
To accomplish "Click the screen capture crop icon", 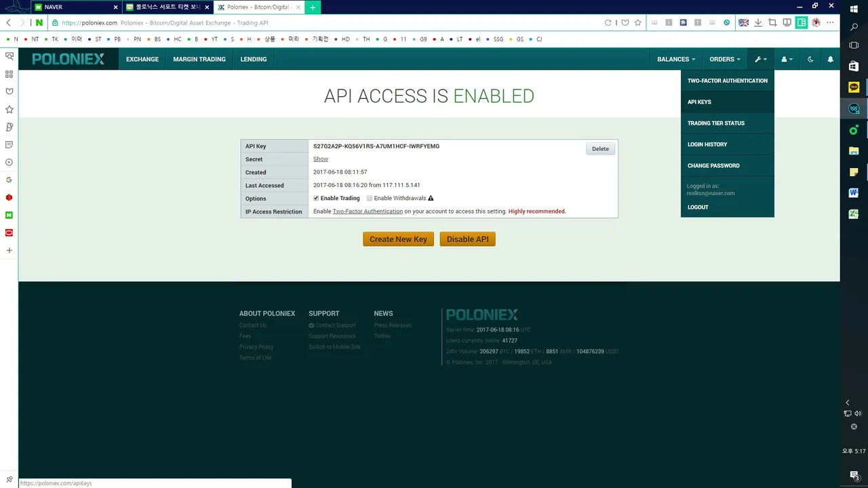I will pos(772,22).
